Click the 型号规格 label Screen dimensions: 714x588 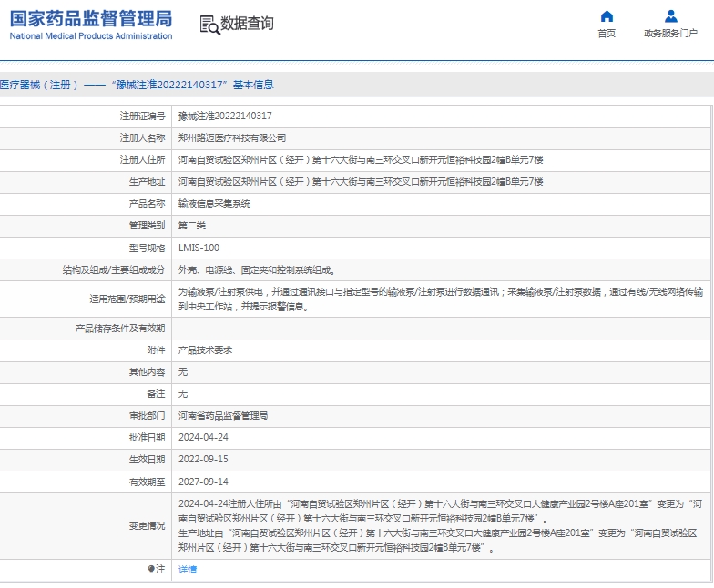(147, 248)
